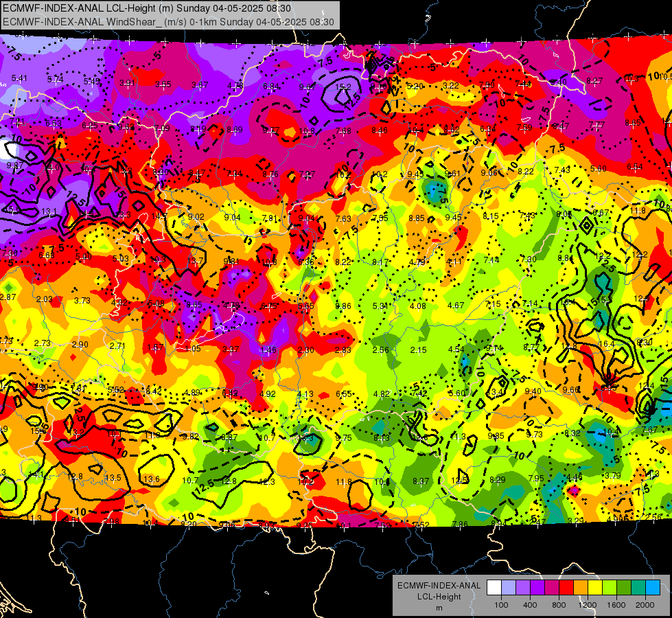
Task: Click the wind shear value 2.87
Action: coord(8,297)
